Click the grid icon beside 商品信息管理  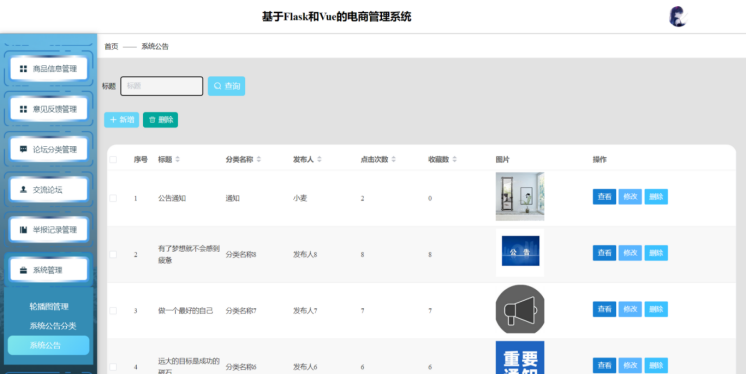click(23, 69)
